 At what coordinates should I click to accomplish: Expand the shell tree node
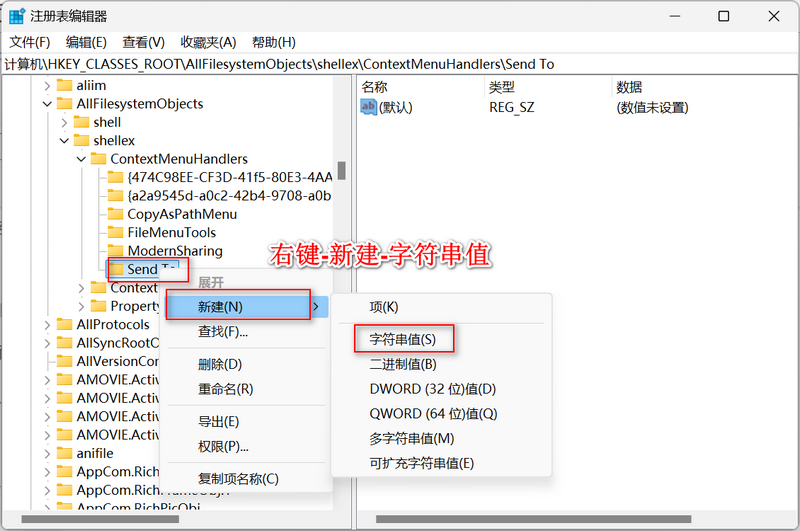[64, 122]
